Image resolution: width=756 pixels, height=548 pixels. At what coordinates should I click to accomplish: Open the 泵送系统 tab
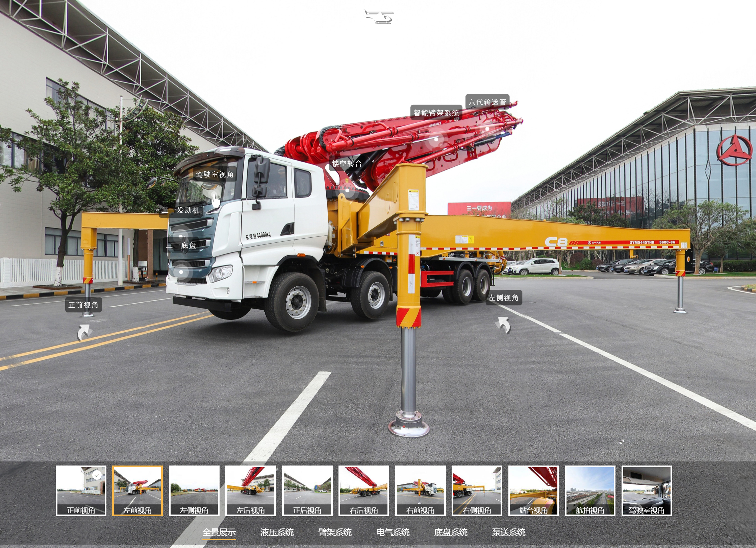point(508,532)
